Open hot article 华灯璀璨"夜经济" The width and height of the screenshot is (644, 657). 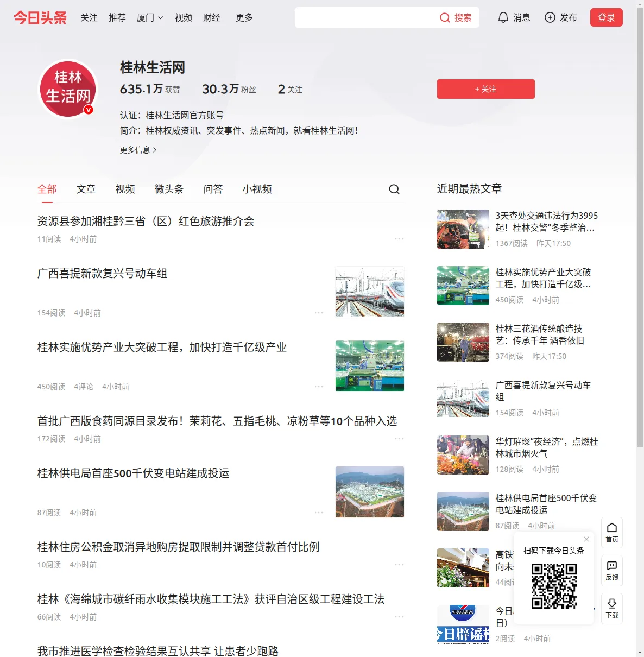click(x=547, y=447)
